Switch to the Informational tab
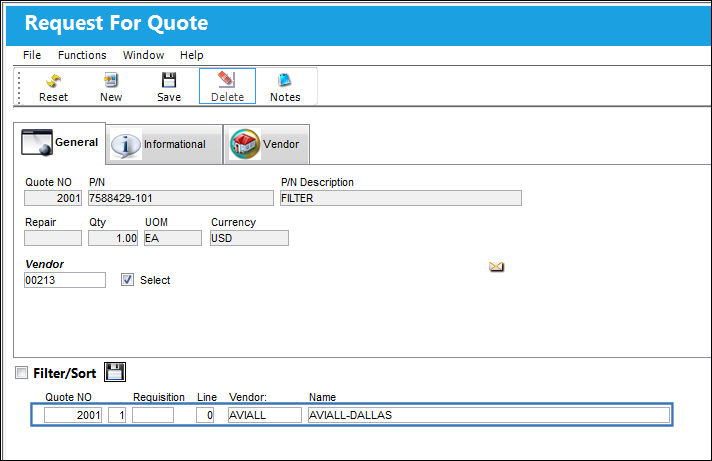The image size is (712, 461). point(164,144)
